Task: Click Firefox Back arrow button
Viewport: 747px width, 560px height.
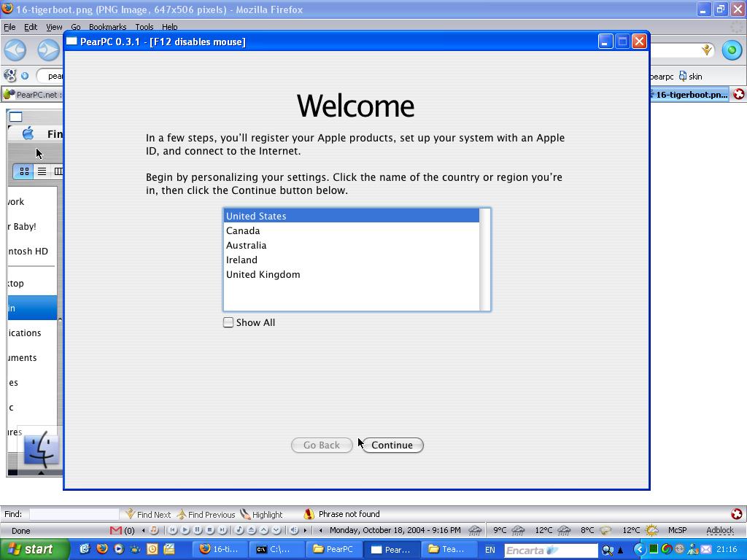Action: tap(15, 50)
